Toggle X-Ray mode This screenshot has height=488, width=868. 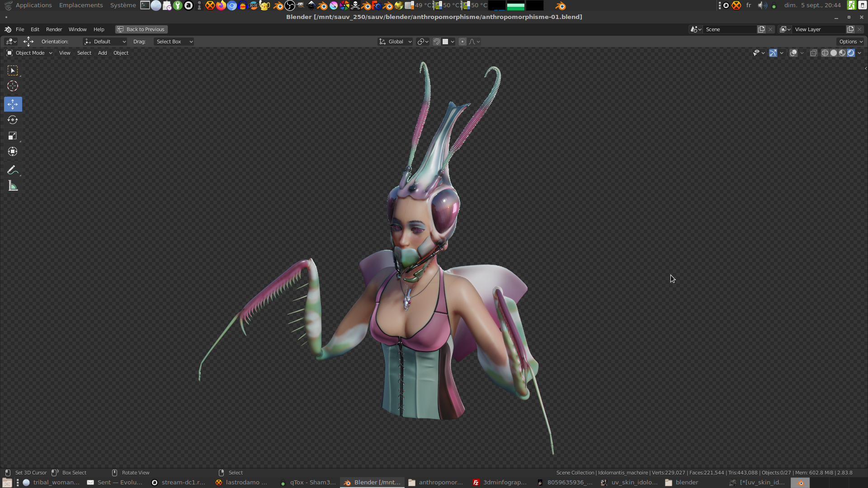(813, 53)
